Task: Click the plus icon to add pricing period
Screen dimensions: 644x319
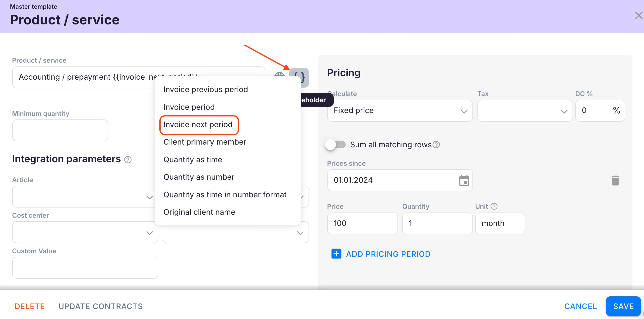Action: [x=336, y=254]
